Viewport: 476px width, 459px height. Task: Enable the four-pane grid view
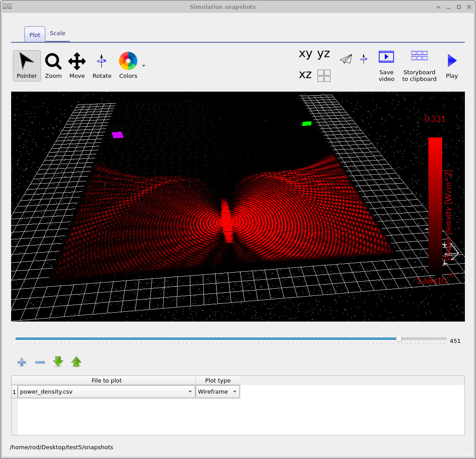(324, 75)
